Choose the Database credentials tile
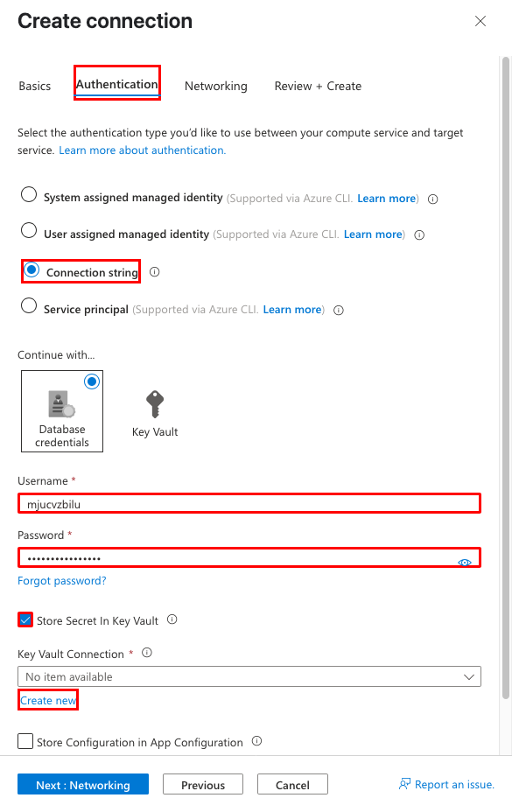The height and width of the screenshot is (812, 512). [x=62, y=411]
